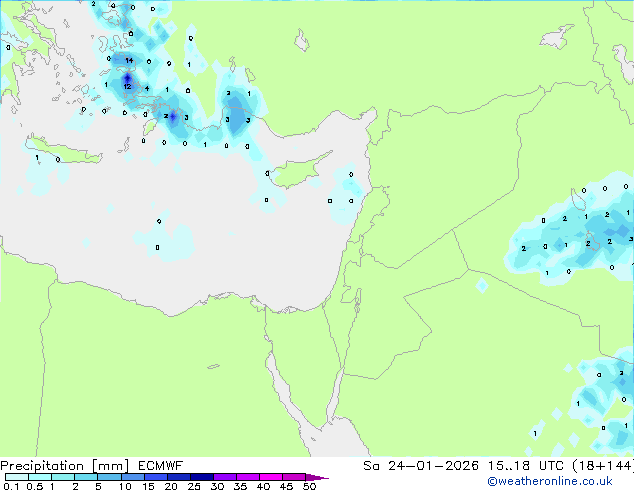Click the 0.5–1 mm legend color swatch
This screenshot has width=634, height=490.
point(40,477)
